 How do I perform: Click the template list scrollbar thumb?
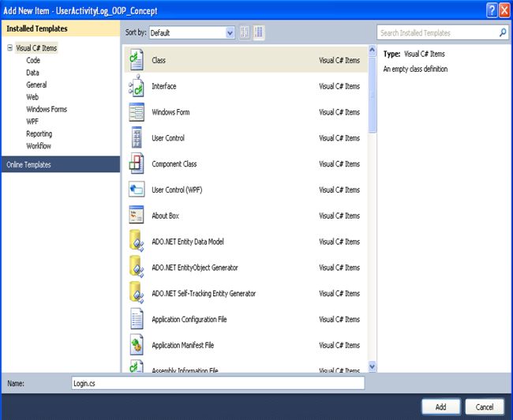372,95
